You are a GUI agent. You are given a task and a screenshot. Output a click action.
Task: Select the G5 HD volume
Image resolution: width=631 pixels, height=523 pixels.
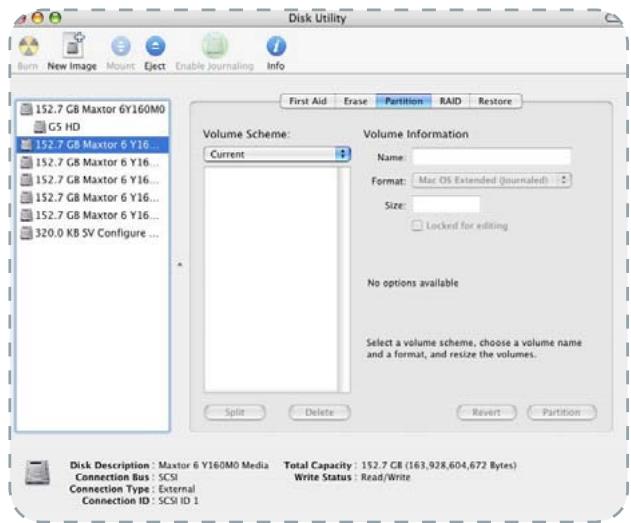coord(93,127)
